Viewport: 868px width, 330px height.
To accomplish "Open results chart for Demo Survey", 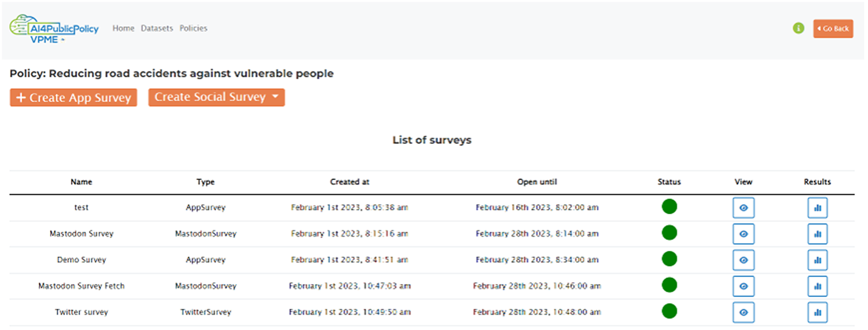I will click(x=817, y=260).
